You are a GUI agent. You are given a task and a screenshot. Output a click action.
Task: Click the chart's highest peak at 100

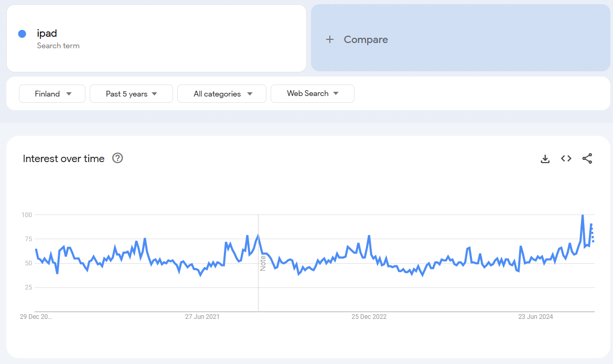(x=582, y=216)
